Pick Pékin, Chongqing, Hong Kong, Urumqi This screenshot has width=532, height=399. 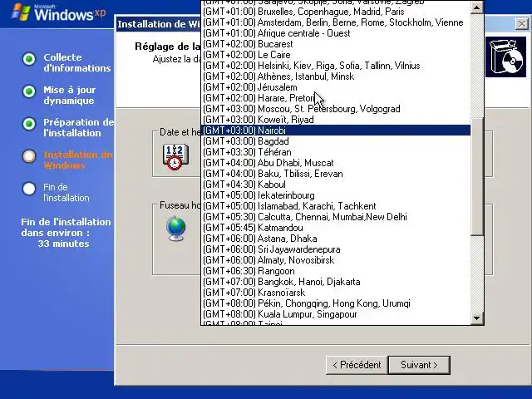click(x=336, y=303)
